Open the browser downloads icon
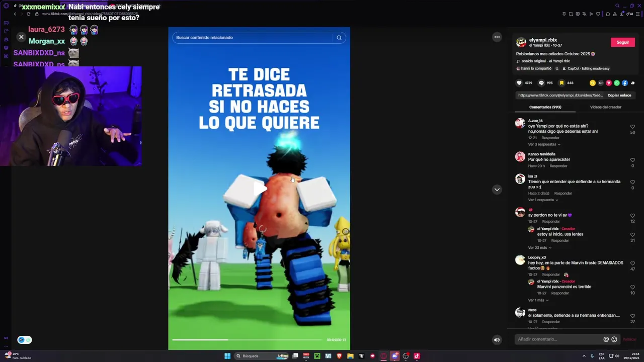This screenshot has width=644, height=362. [622, 14]
